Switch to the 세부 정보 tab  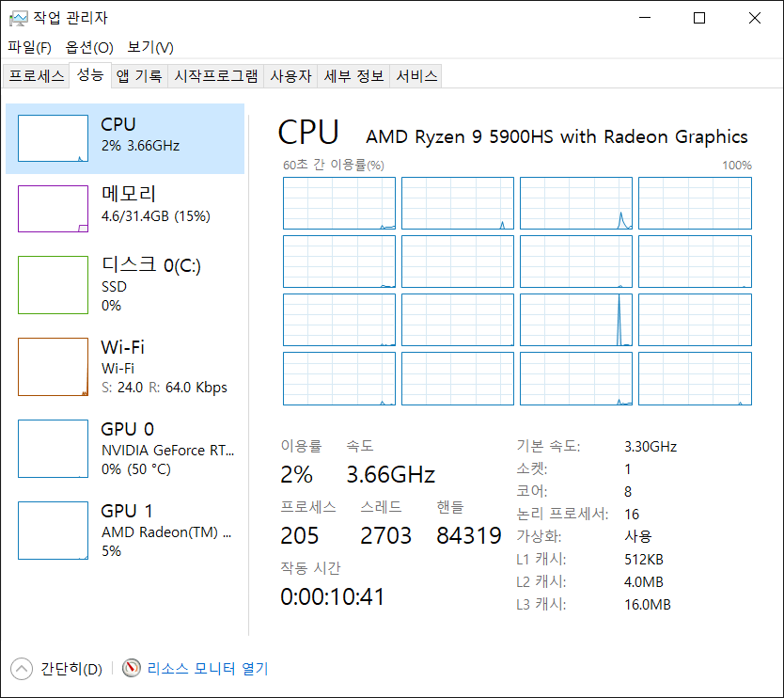point(353,77)
